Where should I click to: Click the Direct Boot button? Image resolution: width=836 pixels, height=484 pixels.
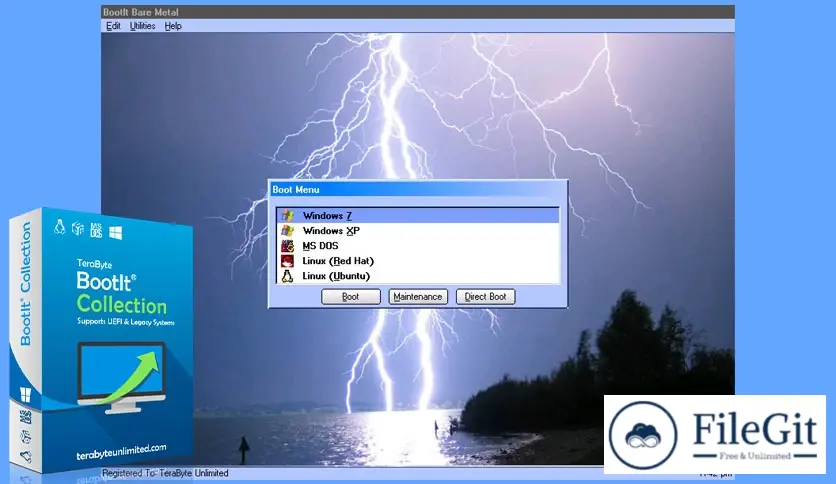[485, 296]
